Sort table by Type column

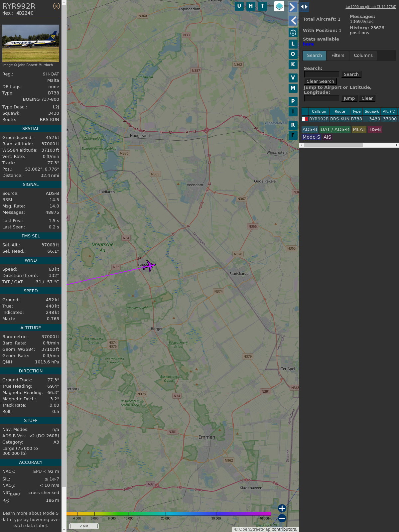[x=356, y=112]
